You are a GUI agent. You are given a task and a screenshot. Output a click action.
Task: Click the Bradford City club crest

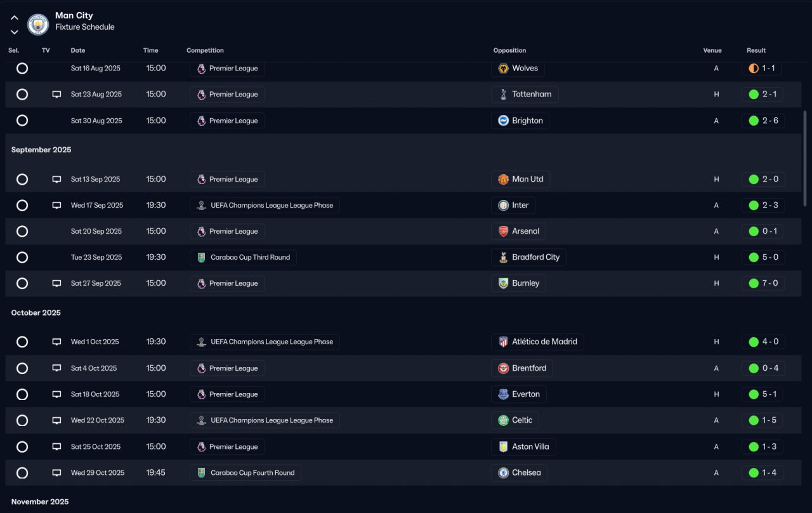(503, 257)
